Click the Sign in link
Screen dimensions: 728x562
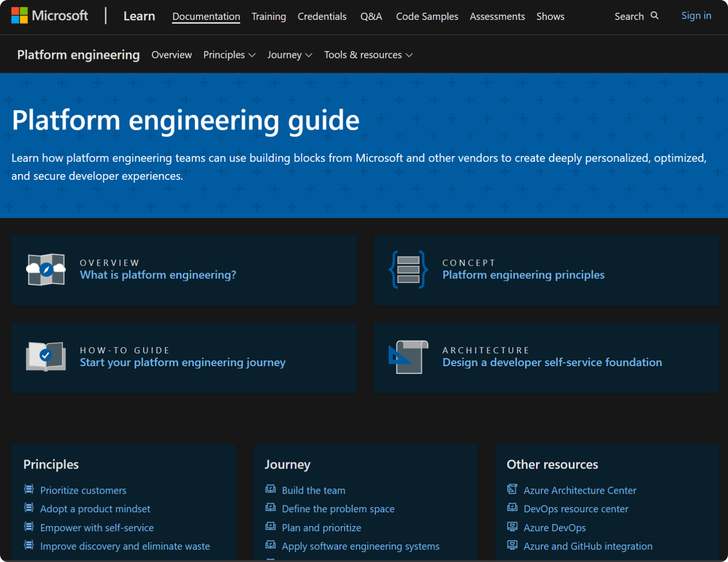[696, 15]
